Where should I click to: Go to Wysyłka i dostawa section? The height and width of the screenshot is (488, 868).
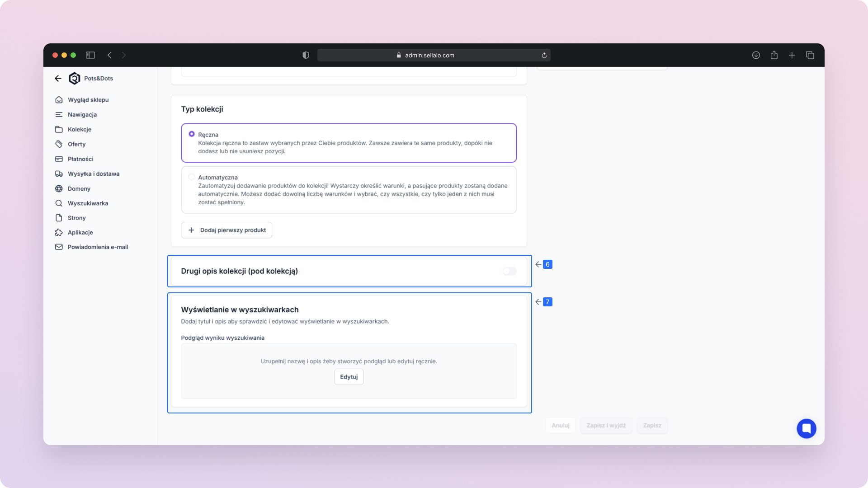tap(94, 174)
